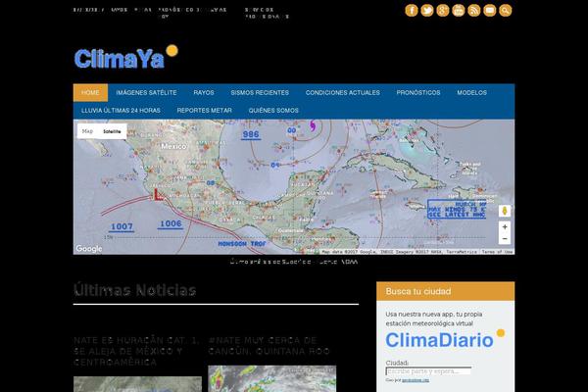The height and width of the screenshot is (392, 588).
Task: Click the 1006 pressure label on map
Action: click(171, 224)
